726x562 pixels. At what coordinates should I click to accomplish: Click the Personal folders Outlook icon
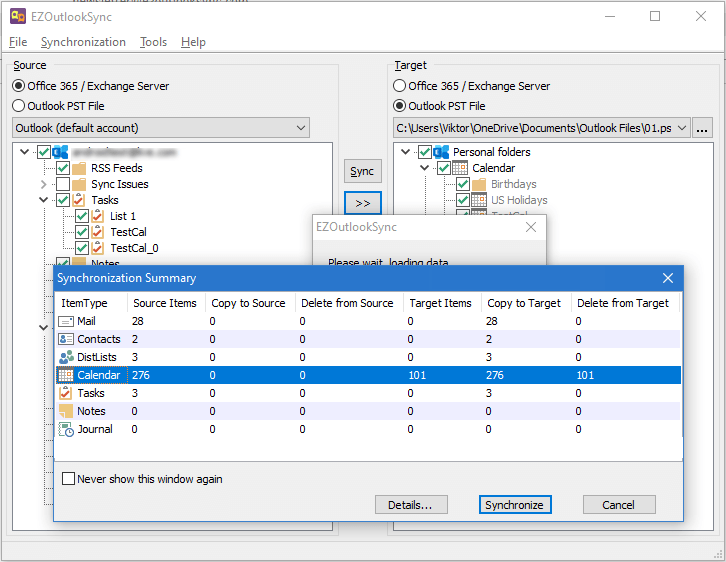(441, 152)
